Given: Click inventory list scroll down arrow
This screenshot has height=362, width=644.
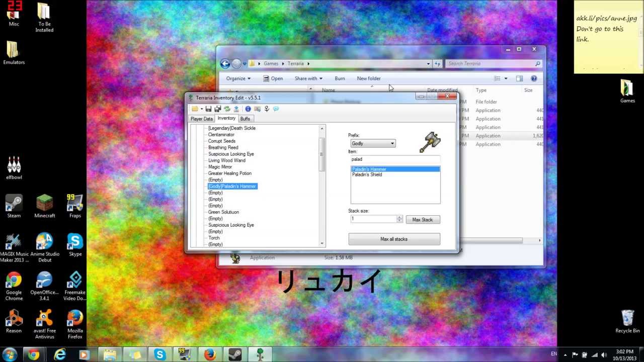Looking at the screenshot, I should pos(322,243).
